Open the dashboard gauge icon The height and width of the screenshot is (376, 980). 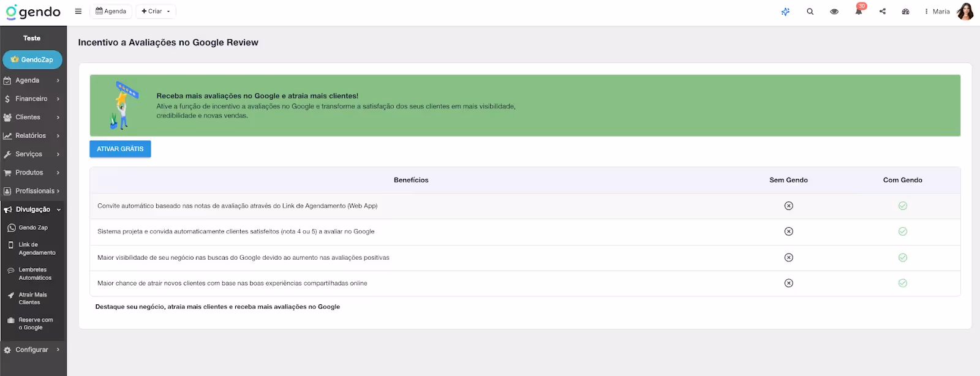click(906, 12)
